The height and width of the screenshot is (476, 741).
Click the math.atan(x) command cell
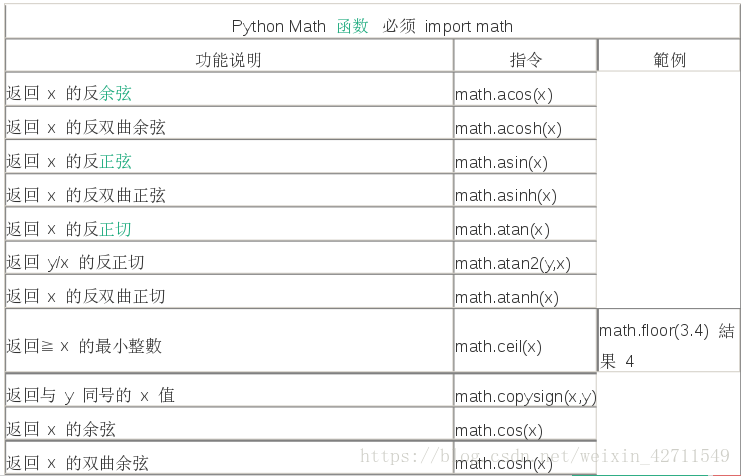click(502, 230)
